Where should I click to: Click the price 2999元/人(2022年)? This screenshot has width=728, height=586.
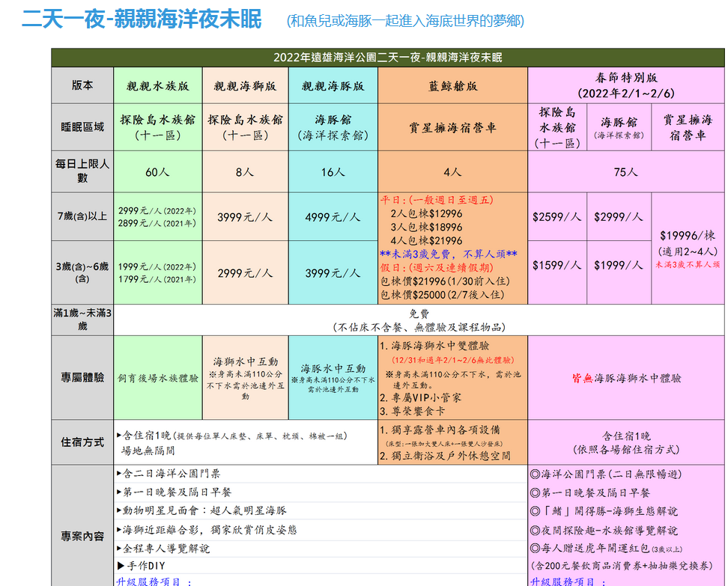pyautogui.click(x=157, y=210)
